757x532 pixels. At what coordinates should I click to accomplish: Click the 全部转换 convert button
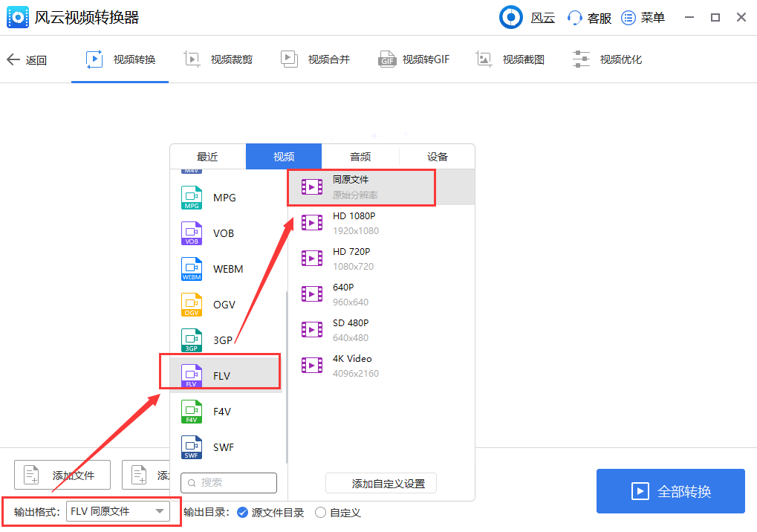point(669,490)
